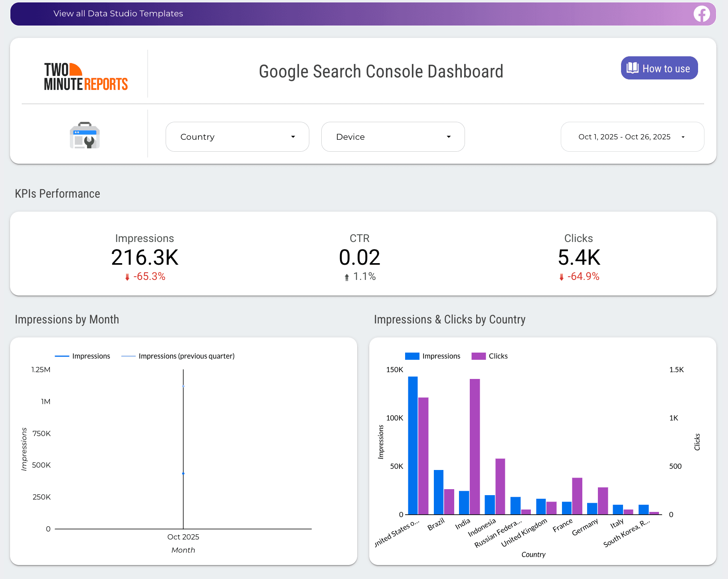
Task: Select the Impressions & Clicks by Country title
Action: click(450, 319)
